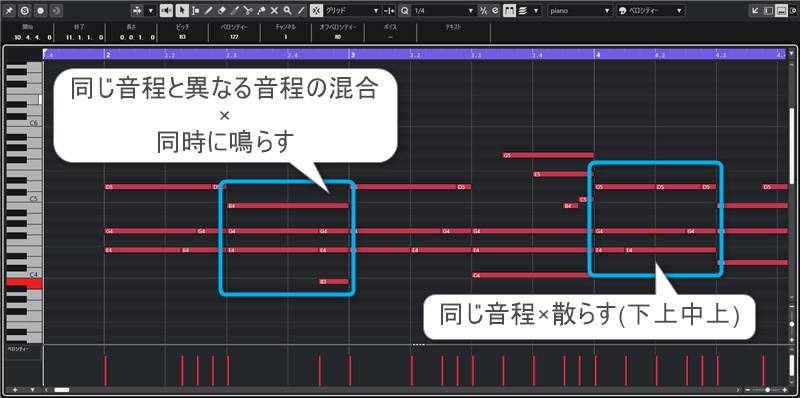Viewport: 800px width, 398px height.
Task: Select the B3 note event
Action: [x=334, y=282]
